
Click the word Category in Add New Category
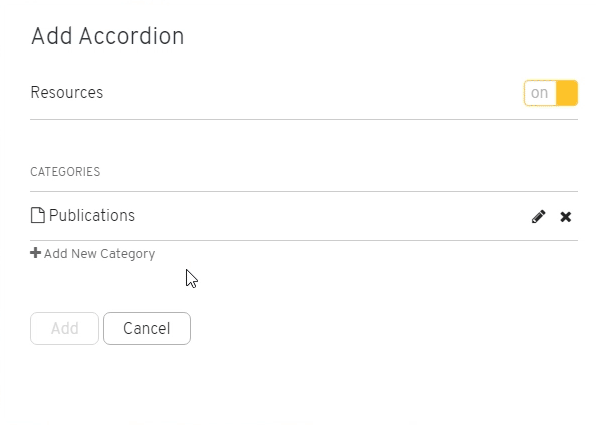click(127, 254)
